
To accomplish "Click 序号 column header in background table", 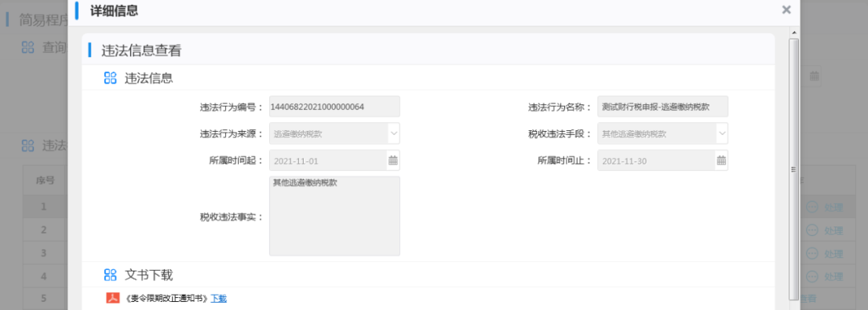I will point(45,181).
